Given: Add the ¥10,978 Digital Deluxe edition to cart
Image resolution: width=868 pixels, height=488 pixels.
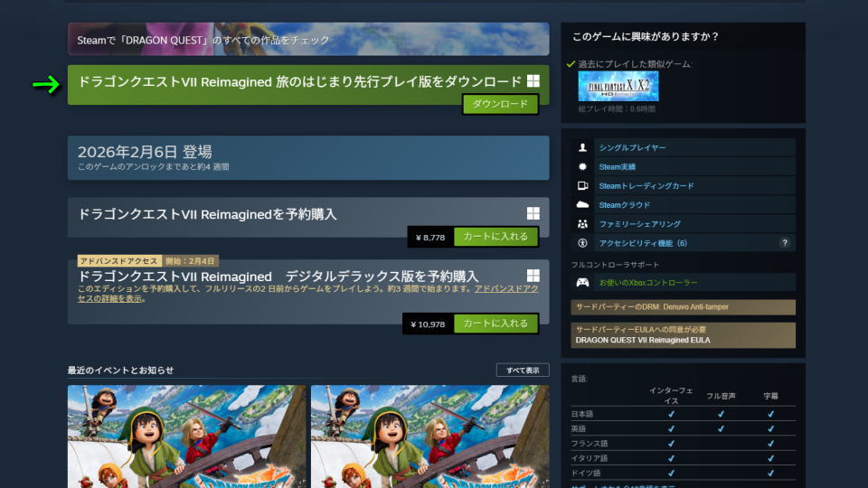Looking at the screenshot, I should point(495,324).
